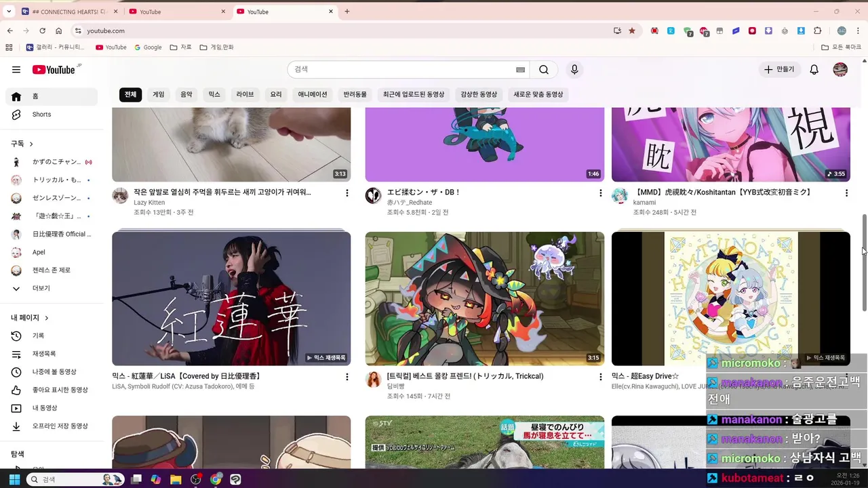Select the 라이브 filter chip

pyautogui.click(x=245, y=95)
